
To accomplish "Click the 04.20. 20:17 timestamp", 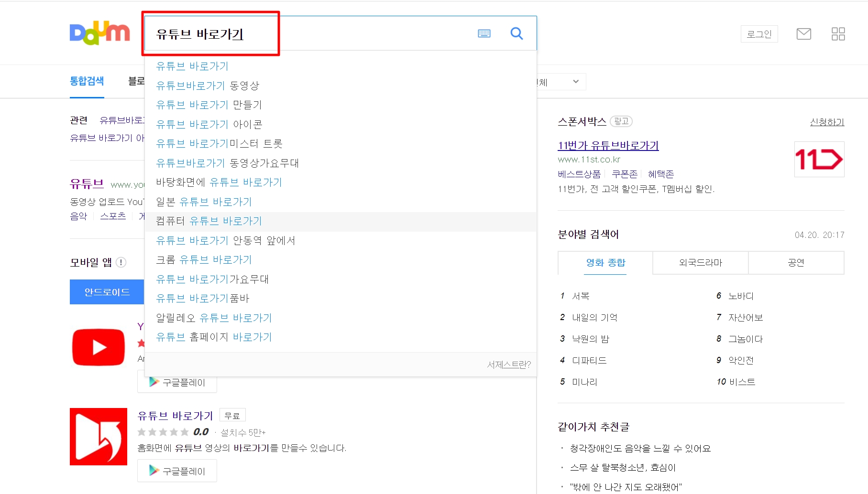I will [x=819, y=235].
